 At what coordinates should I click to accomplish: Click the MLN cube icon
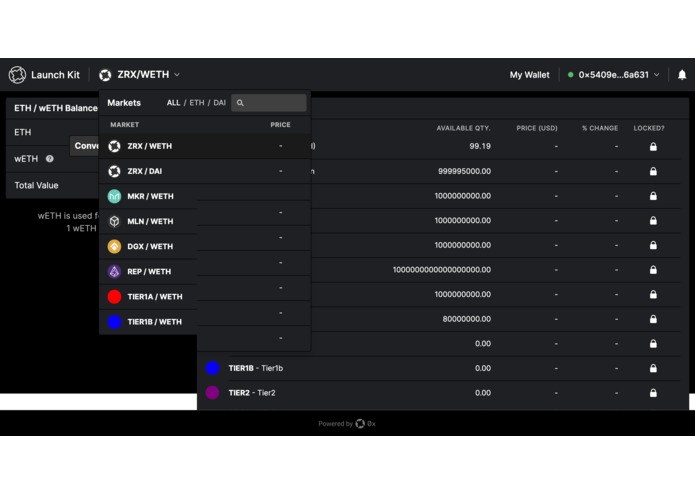pyautogui.click(x=114, y=221)
